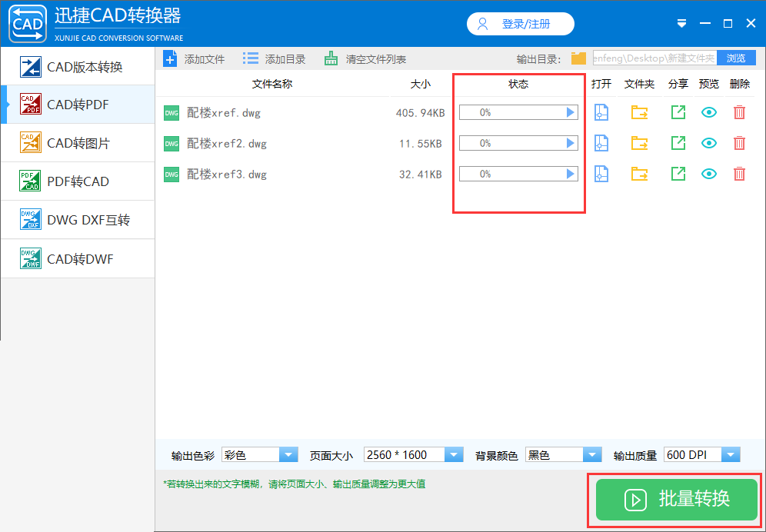Click the 状态 column header

pos(518,84)
